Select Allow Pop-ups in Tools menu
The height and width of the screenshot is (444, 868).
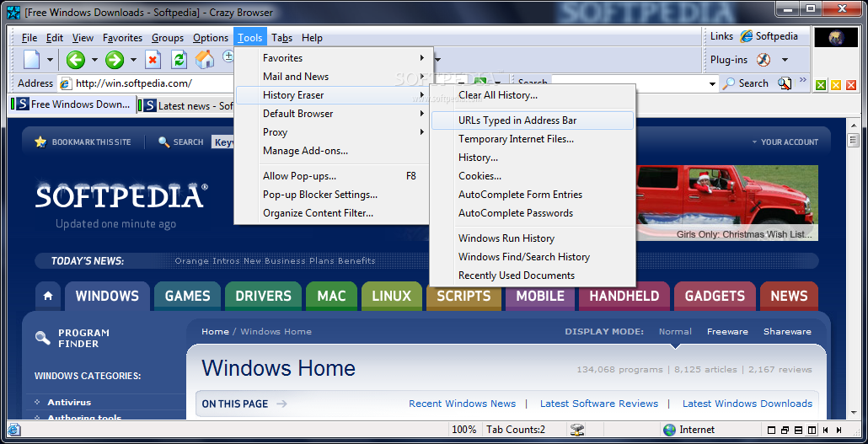coord(332,176)
